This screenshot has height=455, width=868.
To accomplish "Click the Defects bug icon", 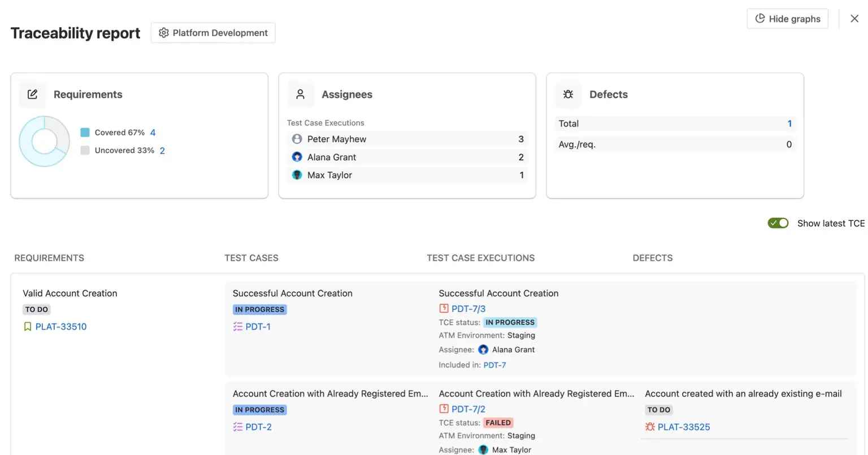I will 568,94.
